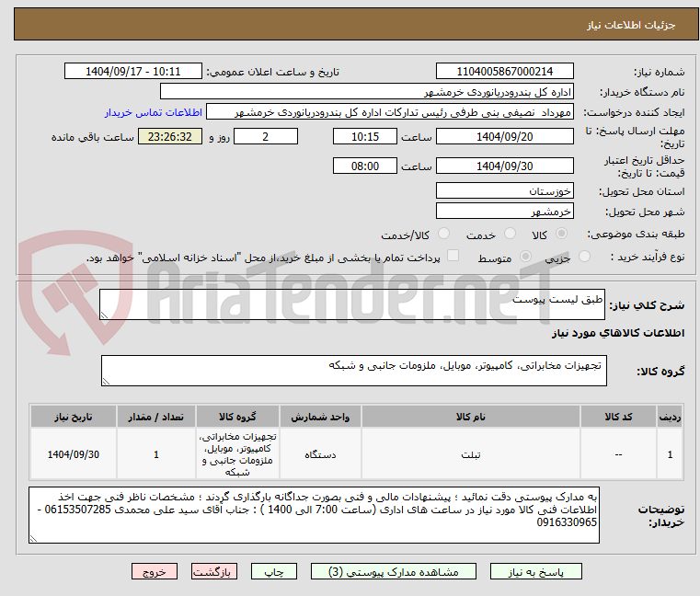Open the اطلاعات تماس خریدار link
700x596 pixels.
[x=154, y=112]
